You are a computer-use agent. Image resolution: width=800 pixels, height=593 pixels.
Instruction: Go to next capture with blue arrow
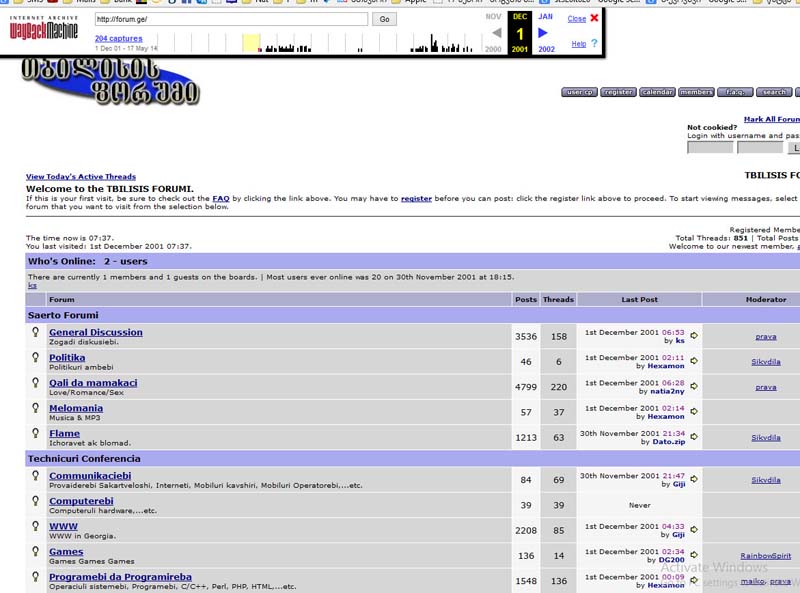(543, 33)
